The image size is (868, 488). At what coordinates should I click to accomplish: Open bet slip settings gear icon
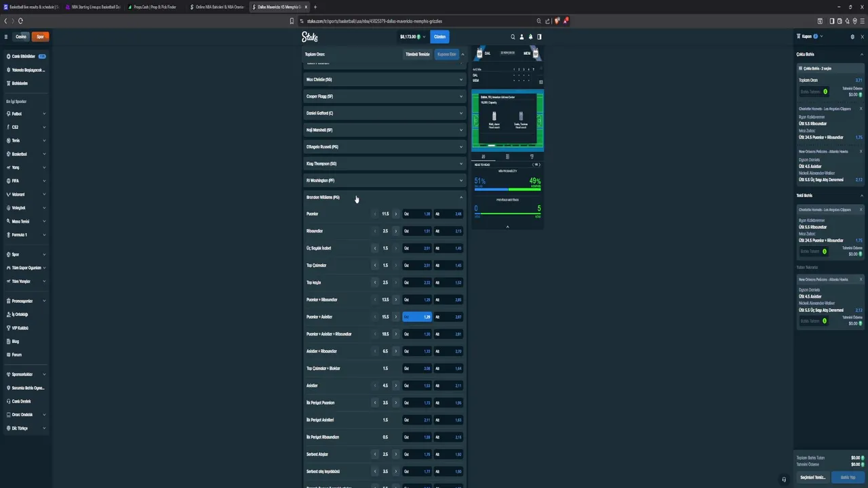pos(852,37)
